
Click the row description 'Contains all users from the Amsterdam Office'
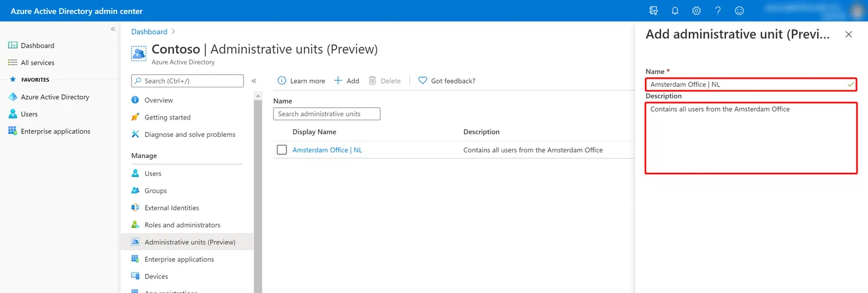[x=533, y=150]
